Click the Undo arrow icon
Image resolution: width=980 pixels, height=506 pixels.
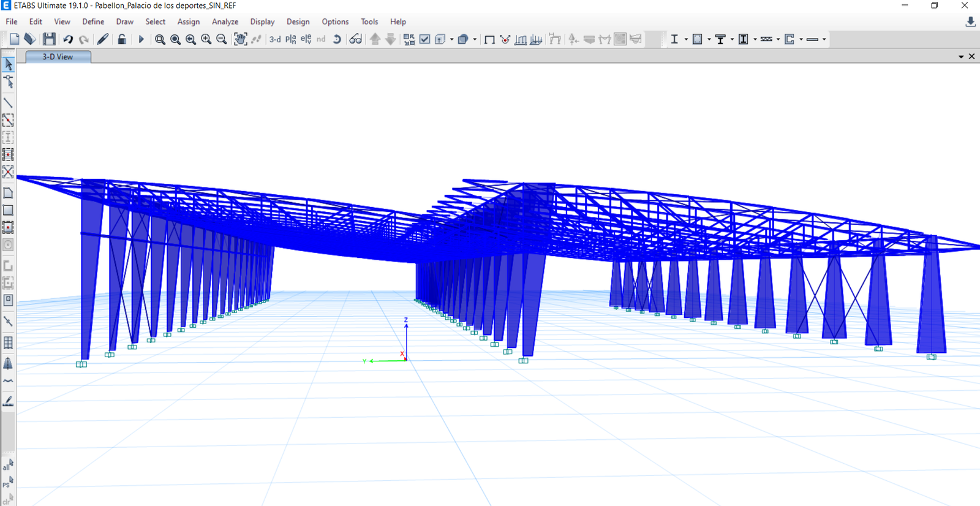tap(68, 39)
